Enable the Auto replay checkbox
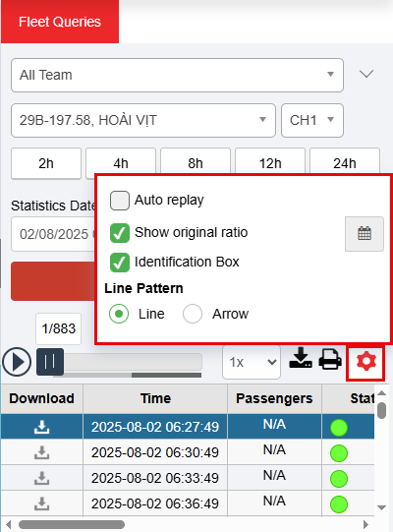The width and height of the screenshot is (393, 532). [119, 201]
